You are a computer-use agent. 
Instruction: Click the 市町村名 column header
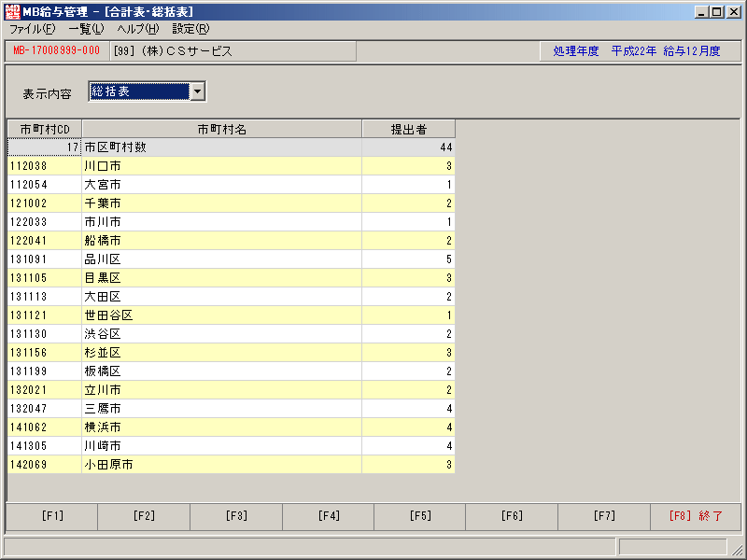(222, 129)
